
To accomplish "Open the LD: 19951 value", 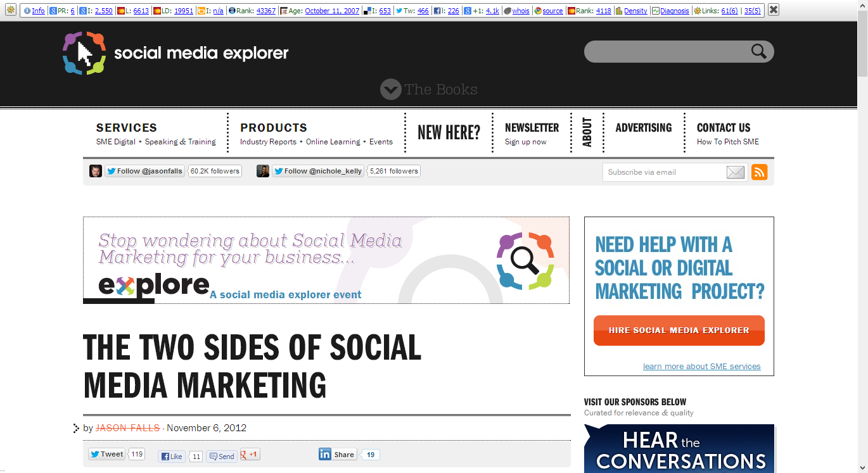I will tap(184, 11).
